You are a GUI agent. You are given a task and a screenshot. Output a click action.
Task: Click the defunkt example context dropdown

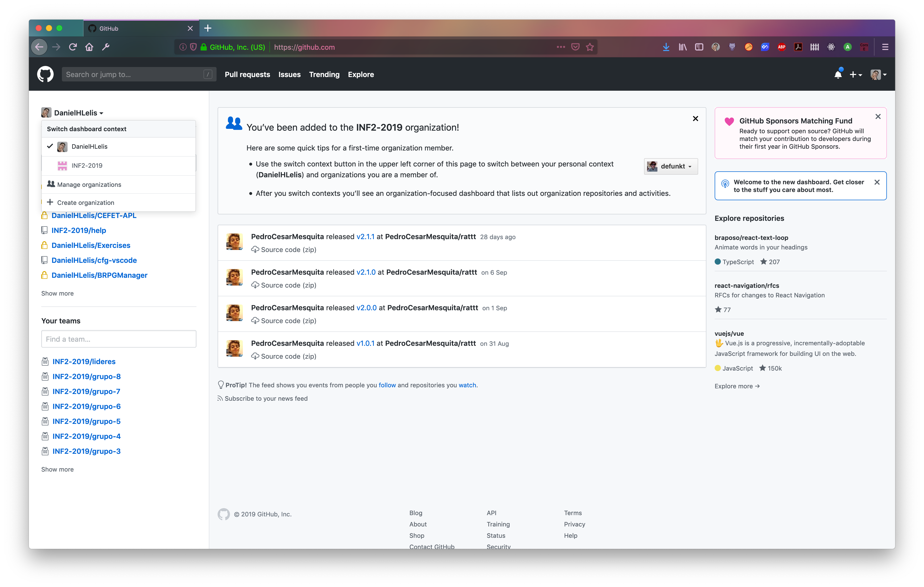[x=670, y=166]
